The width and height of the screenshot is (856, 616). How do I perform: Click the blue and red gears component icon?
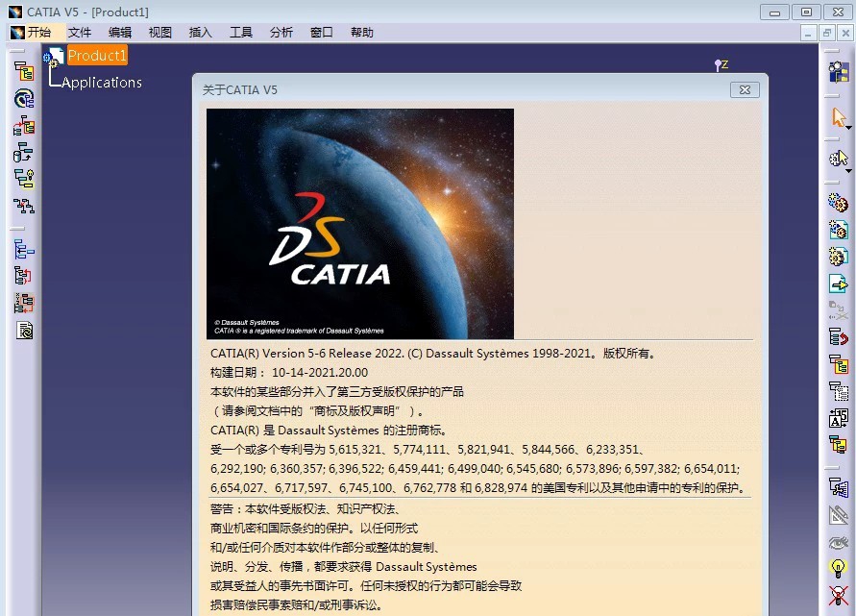(839, 203)
